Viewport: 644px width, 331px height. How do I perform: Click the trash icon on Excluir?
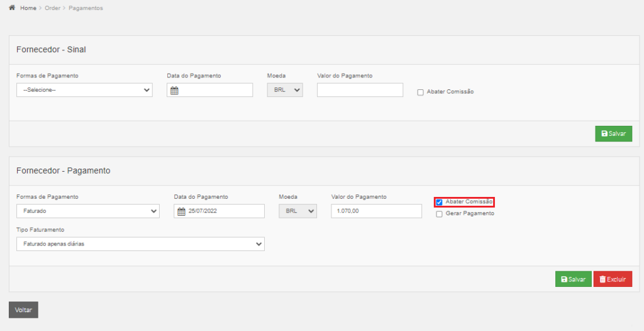[x=602, y=279]
